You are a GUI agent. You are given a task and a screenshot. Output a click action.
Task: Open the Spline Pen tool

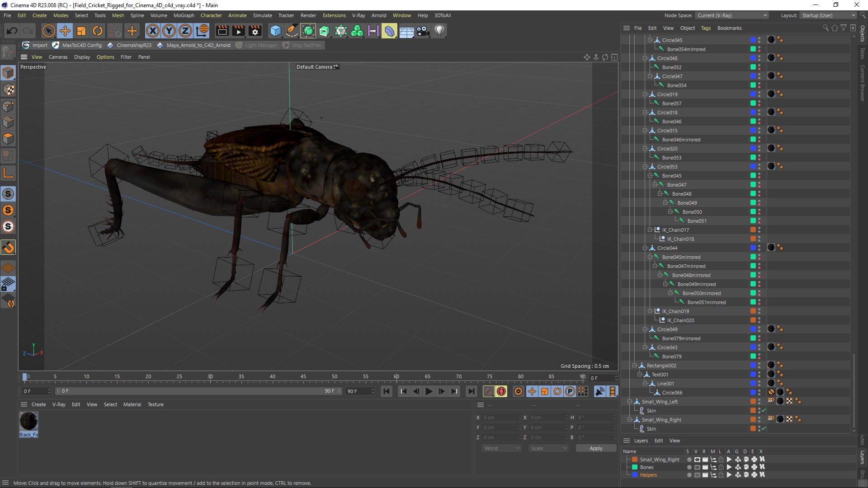[292, 31]
